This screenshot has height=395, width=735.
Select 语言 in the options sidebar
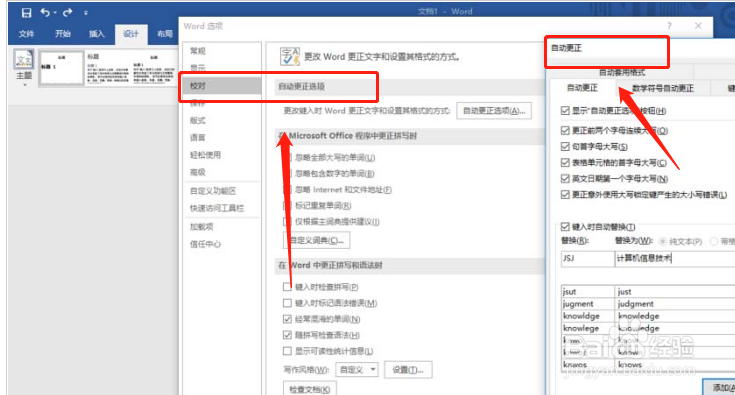point(198,137)
